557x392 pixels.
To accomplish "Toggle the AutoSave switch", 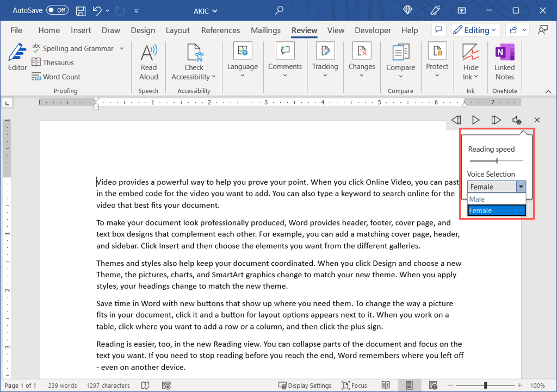I will (x=57, y=10).
